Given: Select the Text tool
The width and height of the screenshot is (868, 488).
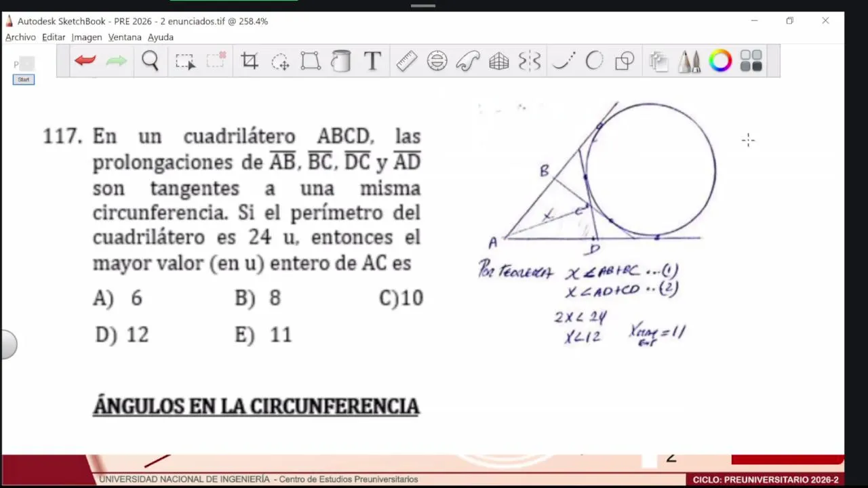Looking at the screenshot, I should 372,61.
